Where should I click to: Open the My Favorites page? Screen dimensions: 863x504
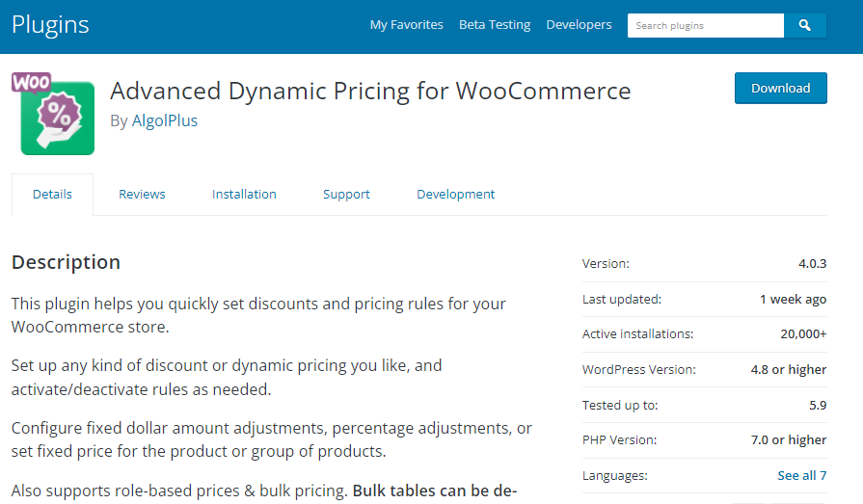[406, 25]
